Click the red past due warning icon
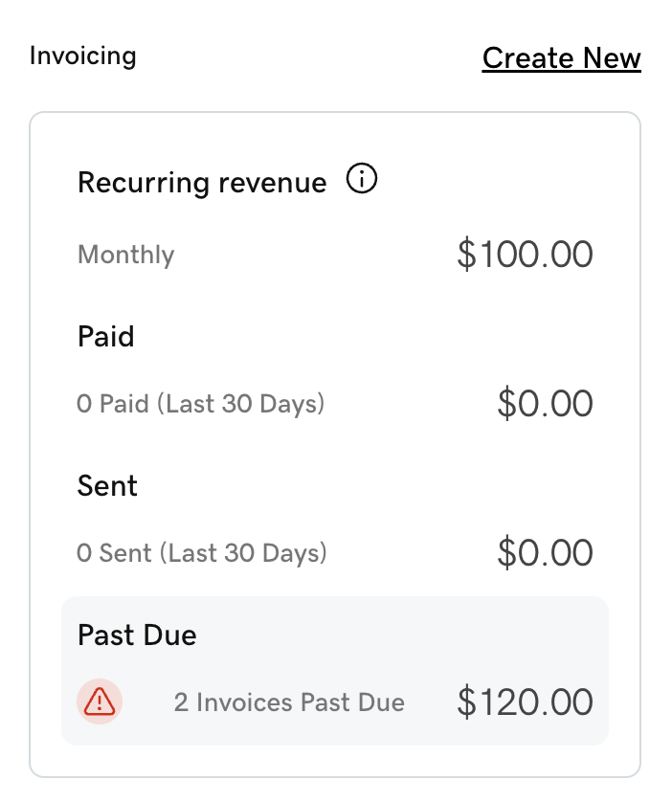 100,702
